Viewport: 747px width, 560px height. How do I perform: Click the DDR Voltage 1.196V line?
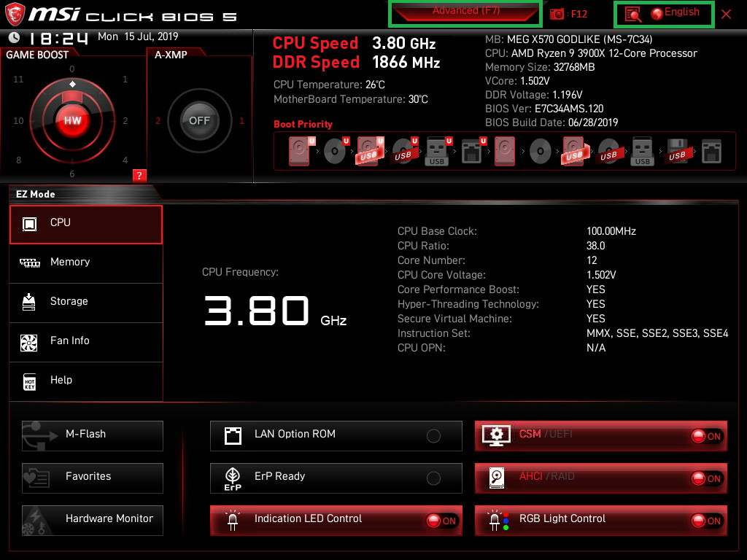pyautogui.click(x=533, y=95)
